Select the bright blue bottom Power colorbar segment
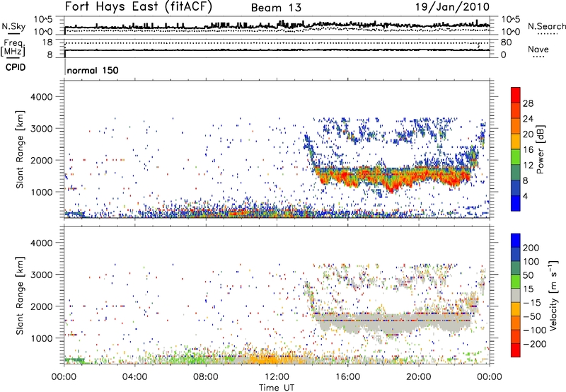The image size is (566, 392). click(516, 203)
